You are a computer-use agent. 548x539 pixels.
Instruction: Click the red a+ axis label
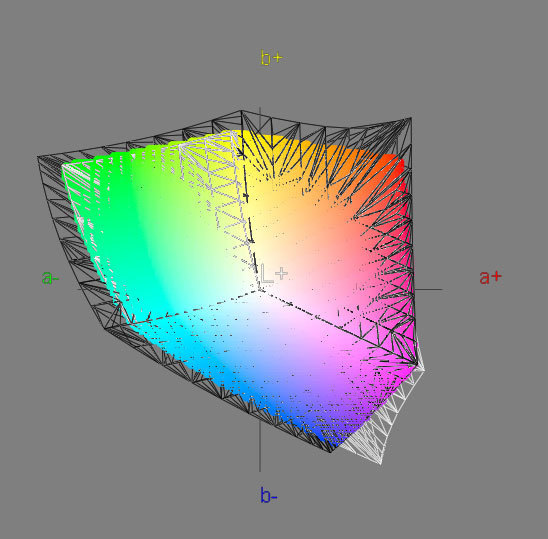[490, 277]
